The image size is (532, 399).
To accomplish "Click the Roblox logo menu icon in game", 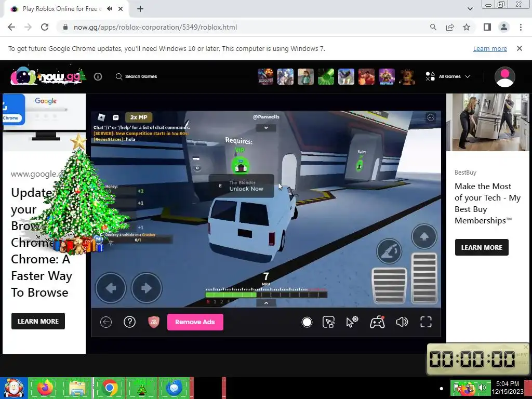I will (x=101, y=117).
